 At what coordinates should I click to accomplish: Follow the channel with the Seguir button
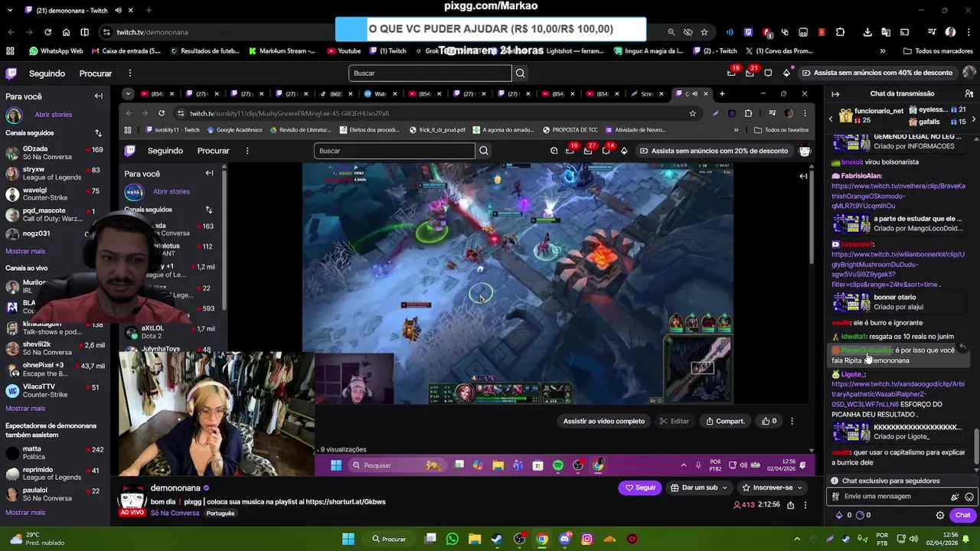point(640,487)
